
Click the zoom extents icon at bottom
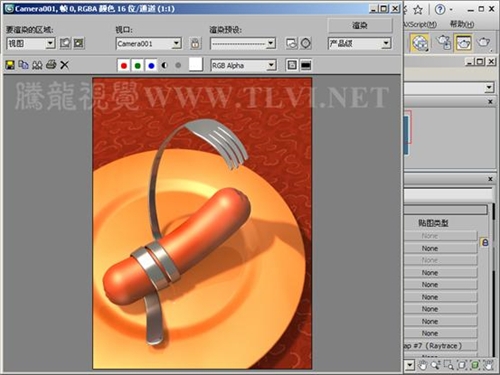[x=462, y=365]
